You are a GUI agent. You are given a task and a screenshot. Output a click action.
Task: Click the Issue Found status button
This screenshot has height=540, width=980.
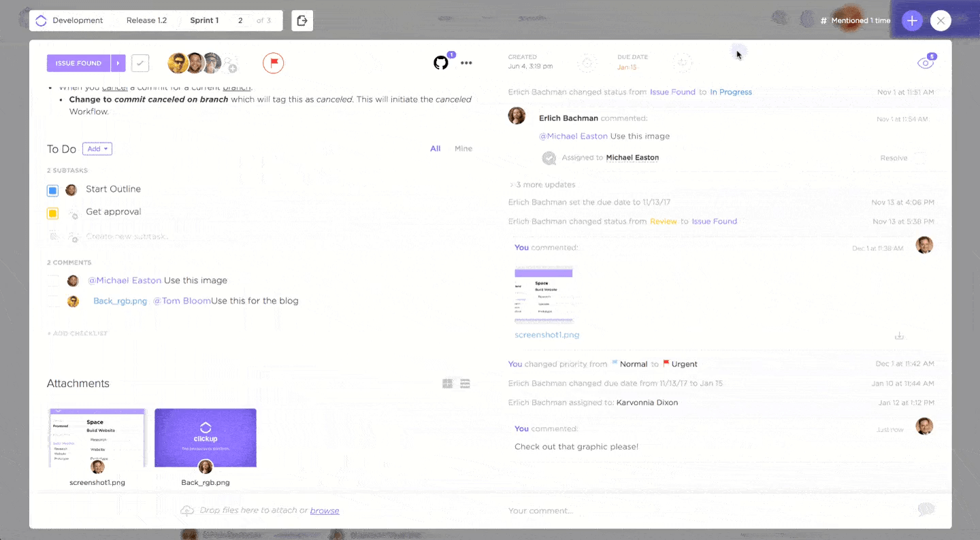[x=79, y=63]
